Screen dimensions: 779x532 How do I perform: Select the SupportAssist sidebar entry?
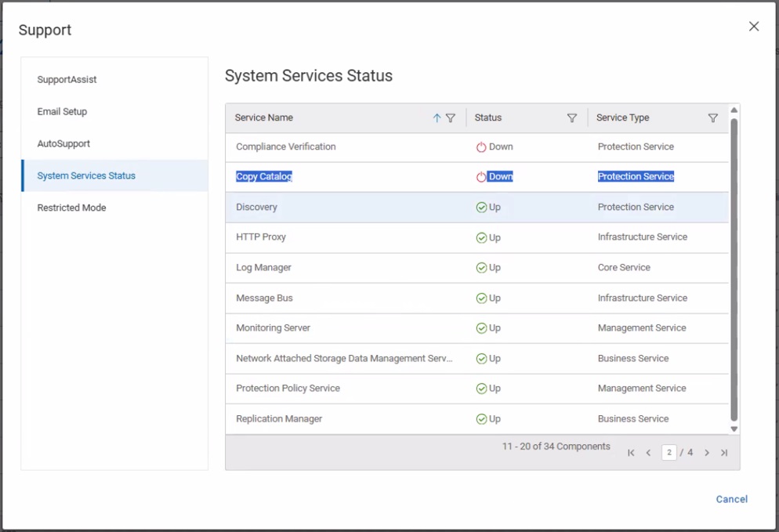pyautogui.click(x=66, y=79)
